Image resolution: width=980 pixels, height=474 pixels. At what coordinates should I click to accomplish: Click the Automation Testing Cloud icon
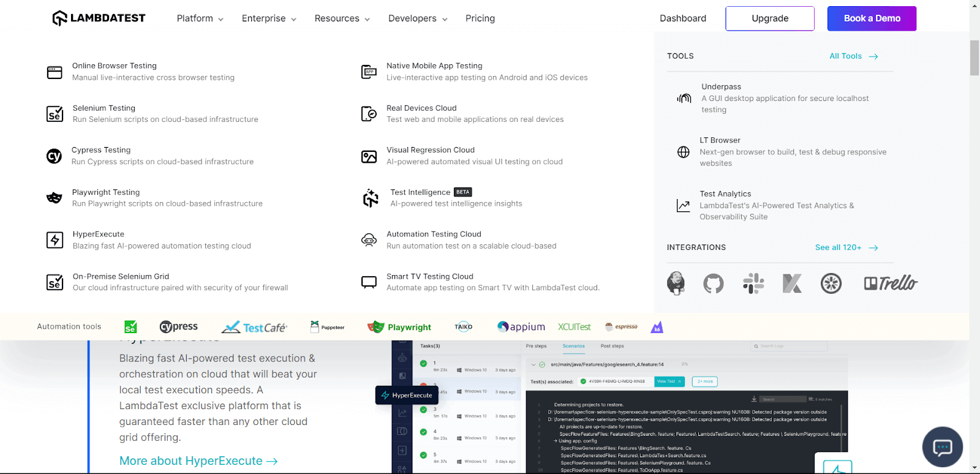[x=369, y=240]
